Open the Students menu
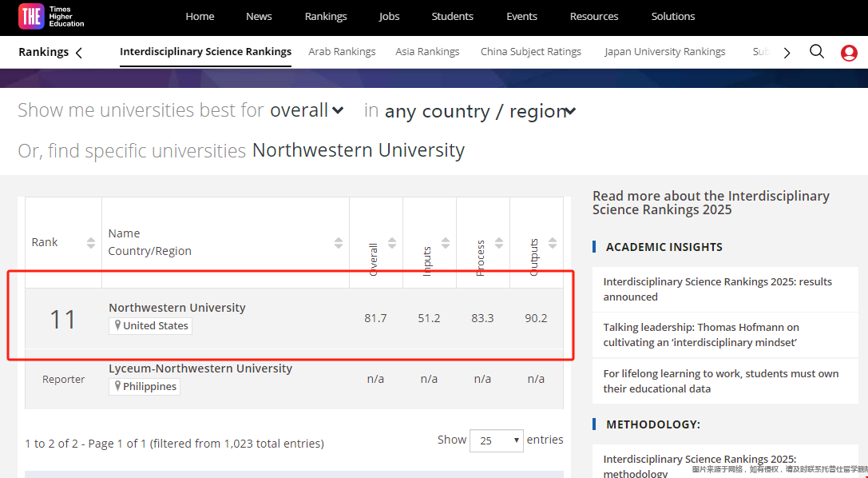Screen dimensions: 868x478 click(x=453, y=17)
